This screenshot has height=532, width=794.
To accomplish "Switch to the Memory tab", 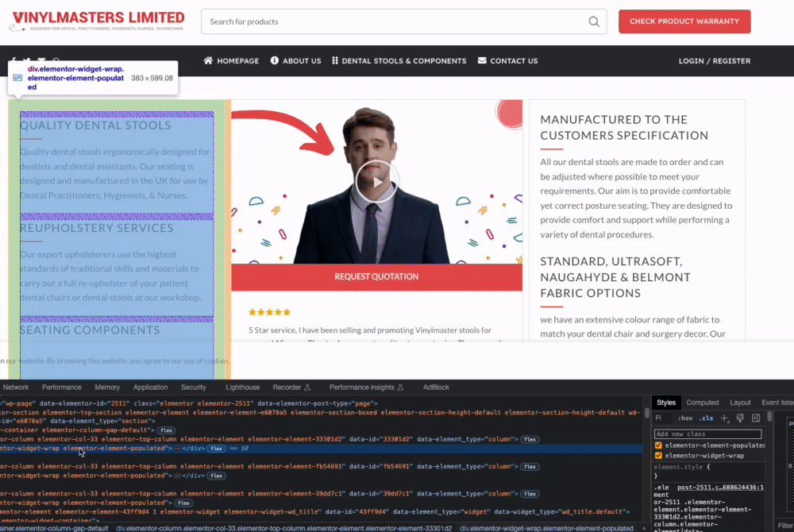I will (x=107, y=387).
